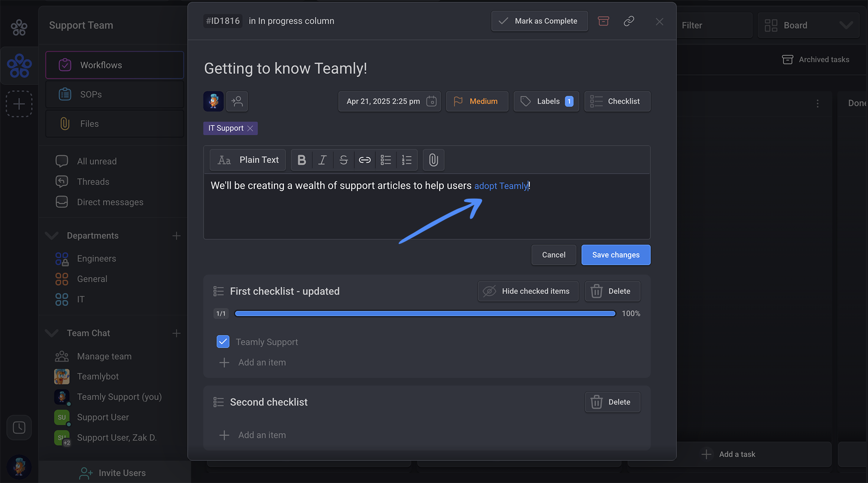
Task: Add a new team chat
Action: pyautogui.click(x=176, y=333)
